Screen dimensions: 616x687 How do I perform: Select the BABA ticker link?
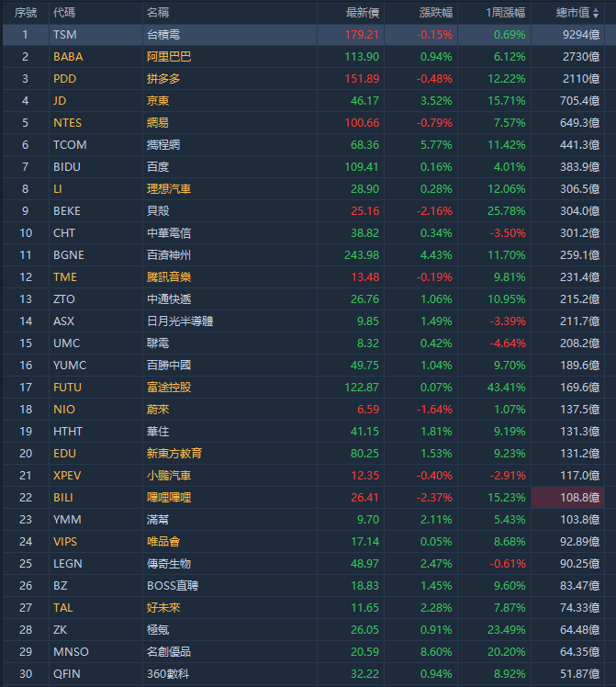pos(68,57)
